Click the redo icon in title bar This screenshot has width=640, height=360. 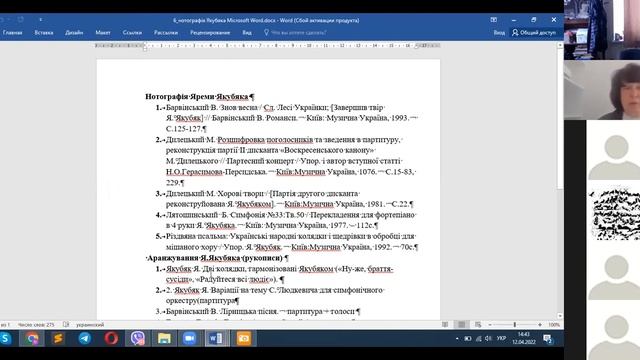pyautogui.click(x=20, y=20)
